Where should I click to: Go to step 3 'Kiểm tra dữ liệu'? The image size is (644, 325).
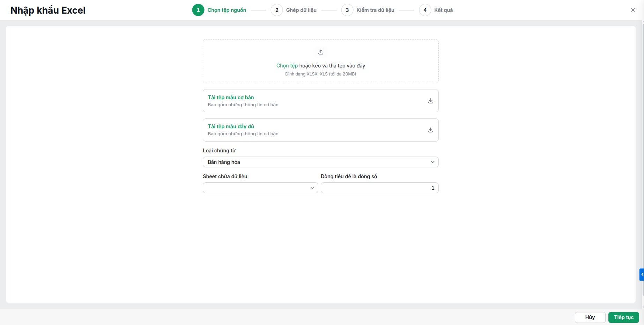368,10
